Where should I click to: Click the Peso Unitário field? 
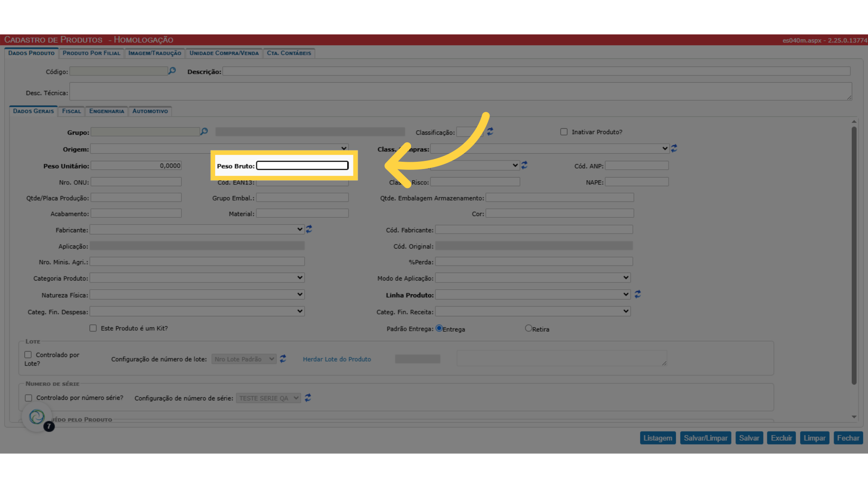(x=136, y=165)
